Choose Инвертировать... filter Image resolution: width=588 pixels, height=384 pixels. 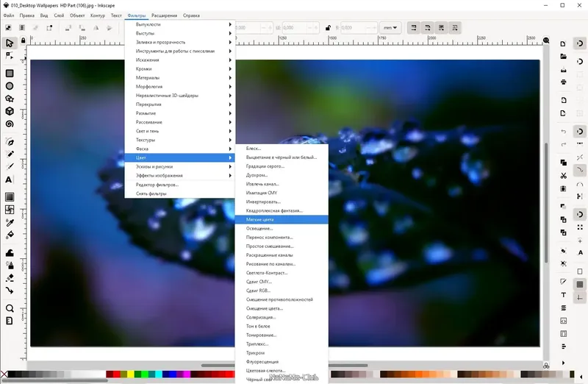(282, 202)
